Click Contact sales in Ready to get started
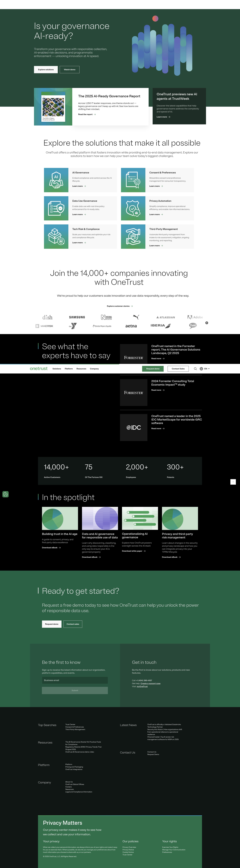 coord(73,624)
